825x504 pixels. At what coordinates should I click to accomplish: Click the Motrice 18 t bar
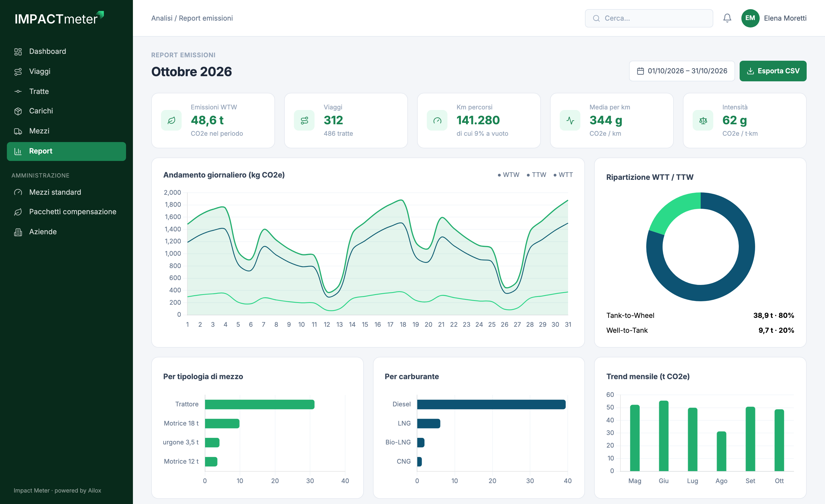pyautogui.click(x=222, y=423)
